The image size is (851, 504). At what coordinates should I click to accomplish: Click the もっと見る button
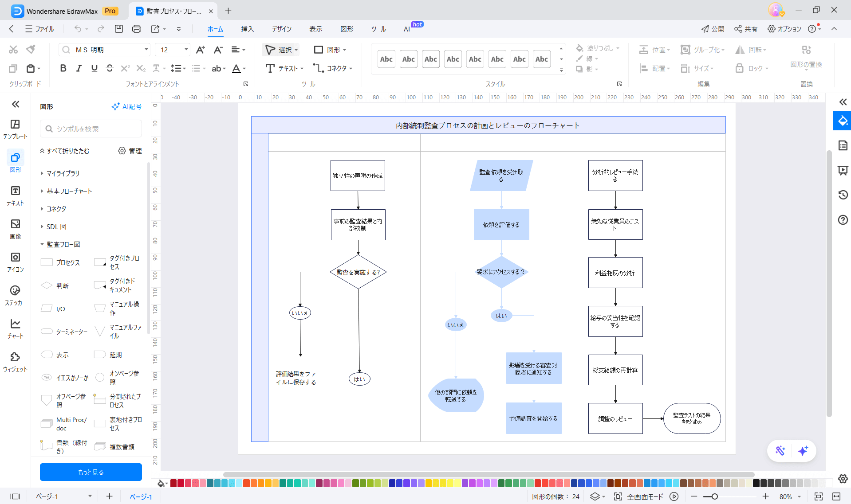point(91,472)
